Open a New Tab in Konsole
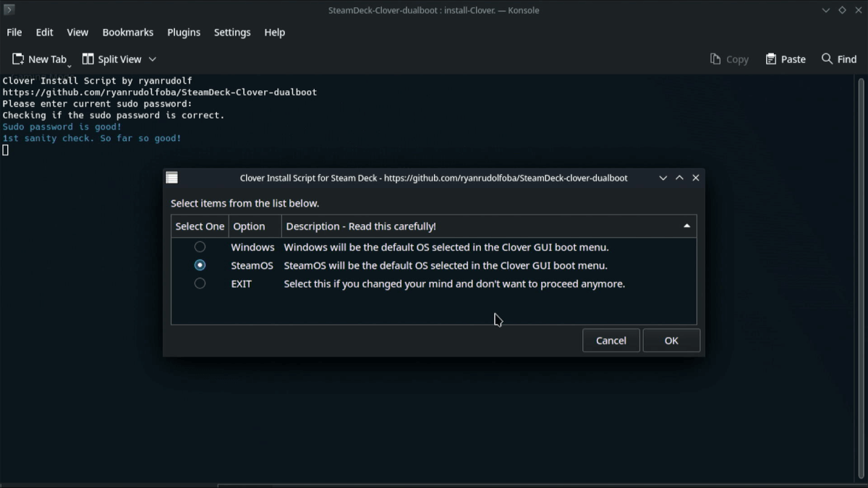The width and height of the screenshot is (868, 488). point(39,59)
